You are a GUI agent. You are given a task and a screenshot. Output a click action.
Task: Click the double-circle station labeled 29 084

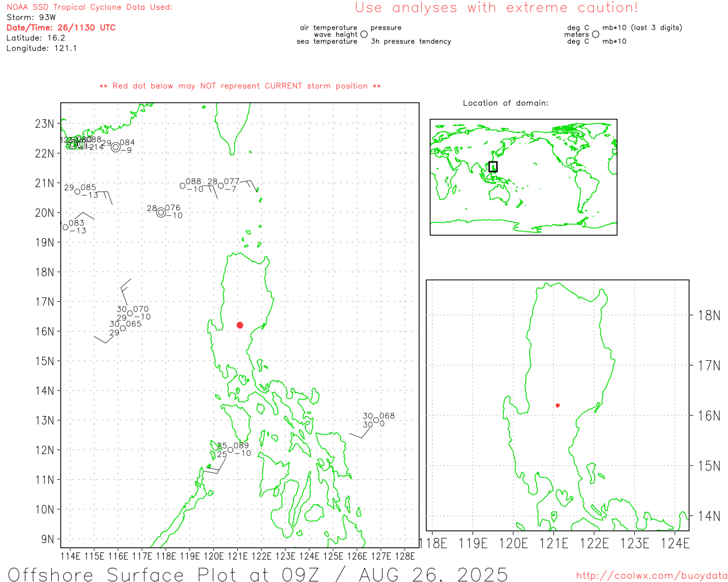coord(115,147)
